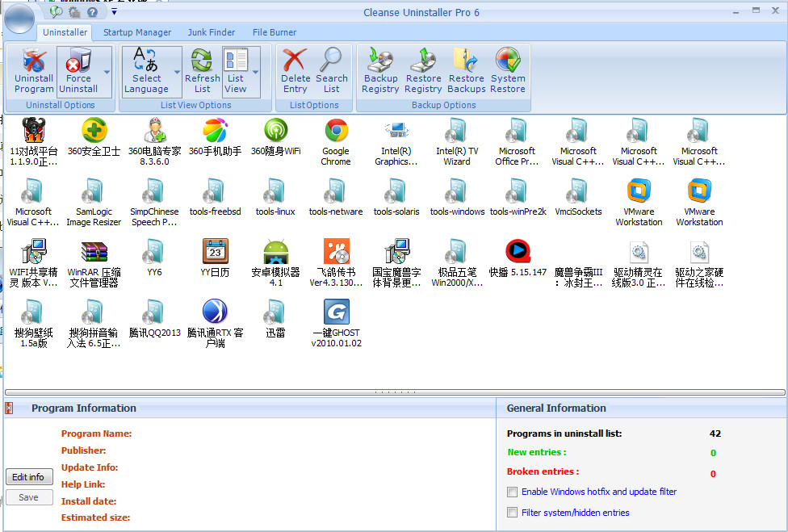Viewport: 788px width, 532px height.
Task: Click Refresh List icon
Action: coord(202,60)
